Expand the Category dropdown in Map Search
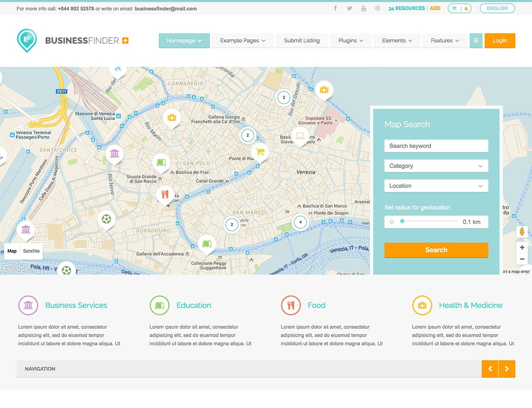Image resolution: width=532 pixels, height=408 pixels. (436, 166)
